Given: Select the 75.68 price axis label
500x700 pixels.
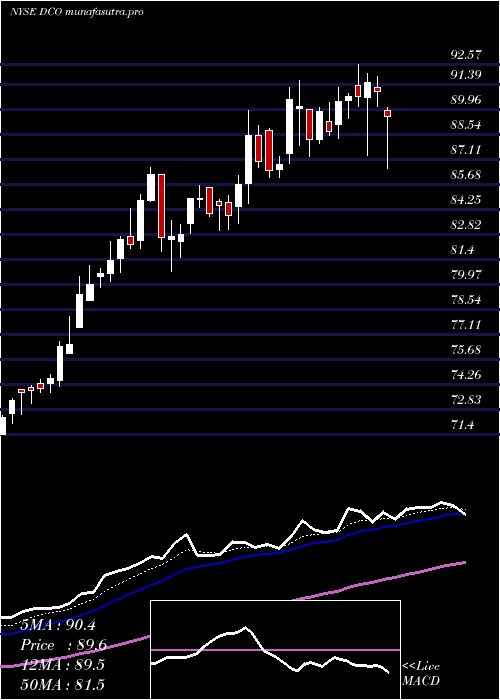Looking at the screenshot, I should click(466, 350).
